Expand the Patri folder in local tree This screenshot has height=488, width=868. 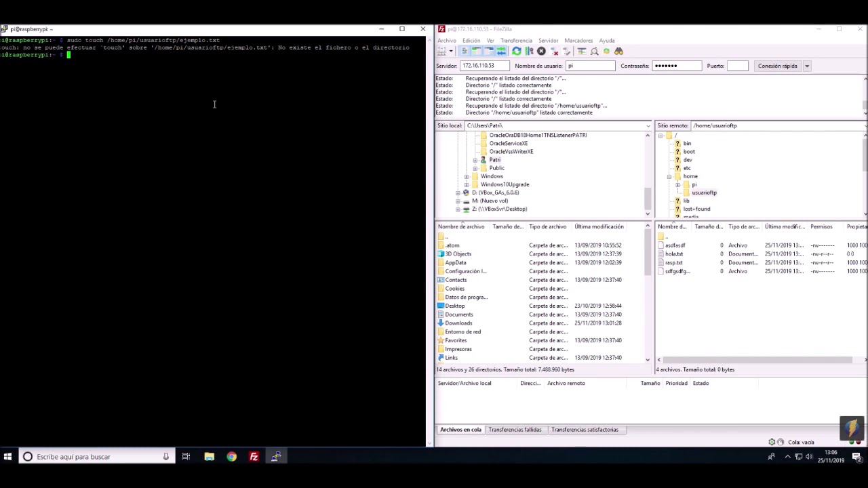click(x=475, y=160)
